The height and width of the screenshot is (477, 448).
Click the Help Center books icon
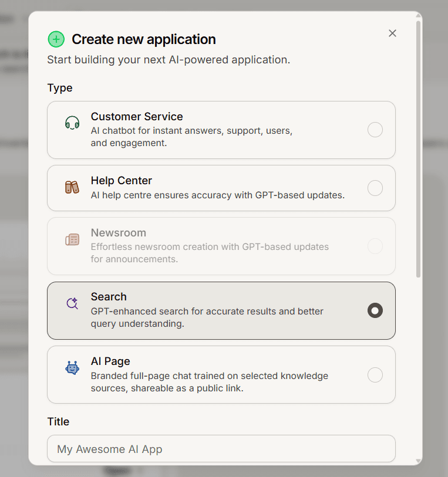[x=72, y=187]
